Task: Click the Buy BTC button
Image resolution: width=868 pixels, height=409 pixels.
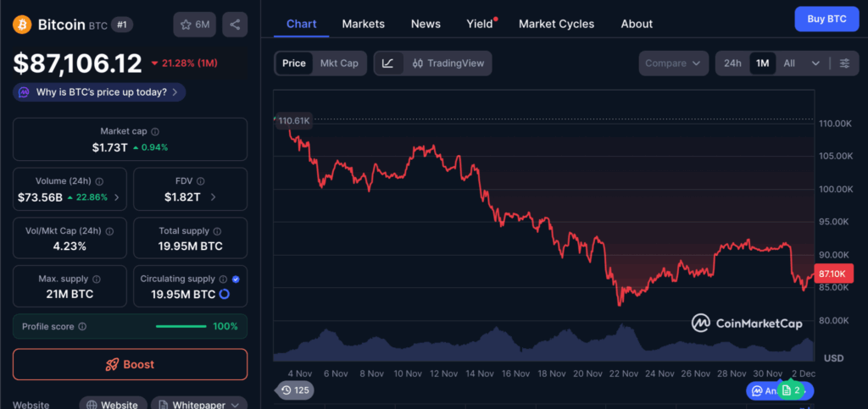Action: 826,19
